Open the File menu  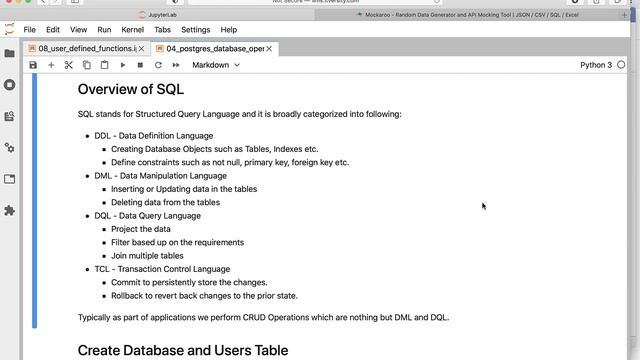[x=29, y=30]
